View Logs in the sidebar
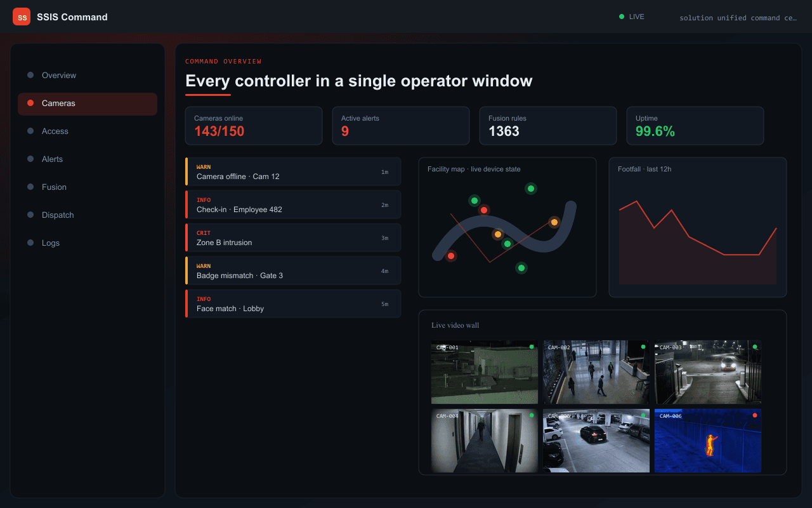This screenshot has width=812, height=508. [x=88, y=243]
